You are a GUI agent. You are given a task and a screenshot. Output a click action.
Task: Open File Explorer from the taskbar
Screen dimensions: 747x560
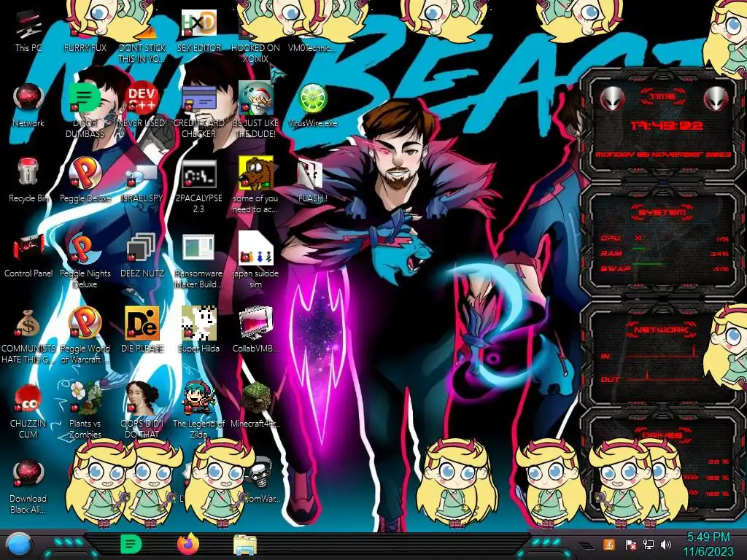point(245,544)
